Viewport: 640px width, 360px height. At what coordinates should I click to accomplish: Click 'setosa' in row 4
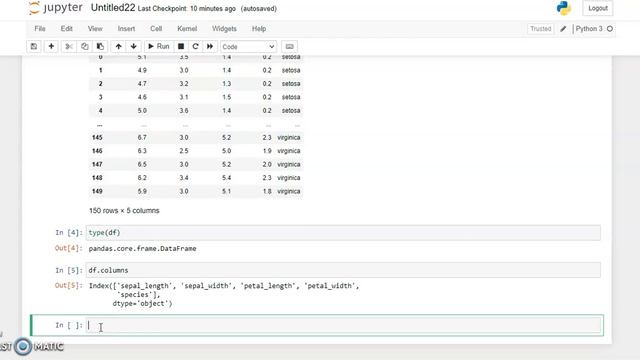click(291, 111)
